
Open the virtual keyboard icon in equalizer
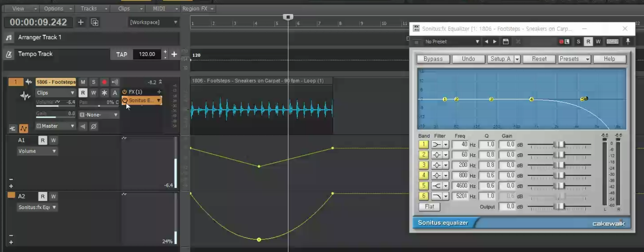click(612, 41)
